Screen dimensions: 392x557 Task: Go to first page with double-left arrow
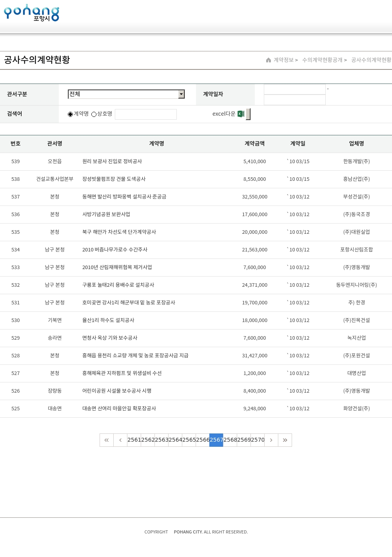107,440
